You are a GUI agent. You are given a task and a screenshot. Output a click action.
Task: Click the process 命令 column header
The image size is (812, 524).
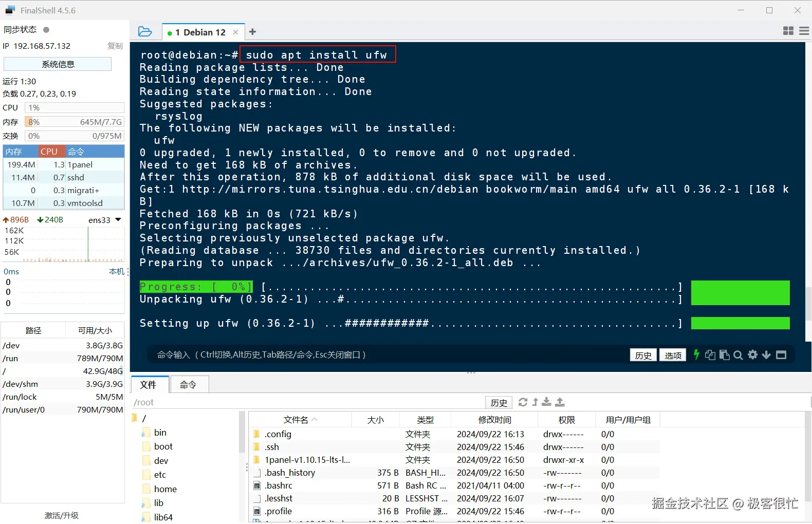tap(95, 152)
